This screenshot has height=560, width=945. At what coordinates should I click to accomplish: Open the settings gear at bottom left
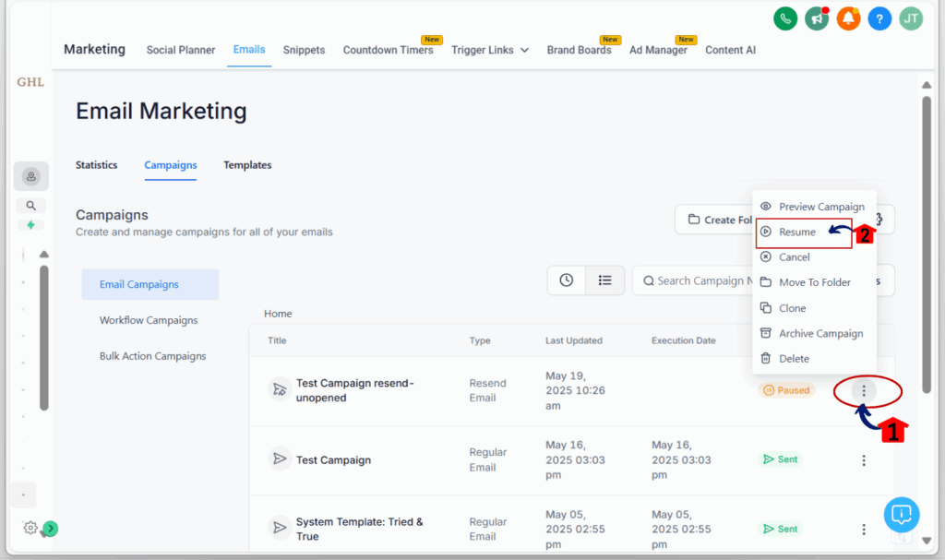point(29,528)
